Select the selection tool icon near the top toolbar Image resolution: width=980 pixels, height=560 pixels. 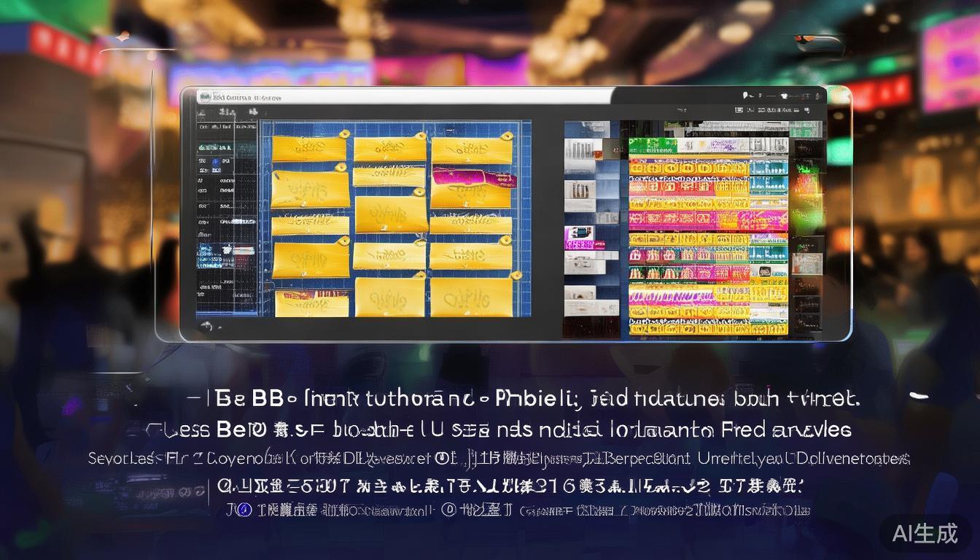(x=226, y=112)
